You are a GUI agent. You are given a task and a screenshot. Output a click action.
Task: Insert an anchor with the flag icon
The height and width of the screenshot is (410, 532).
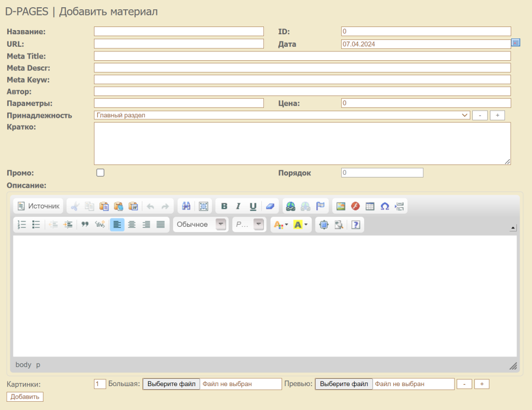click(320, 206)
